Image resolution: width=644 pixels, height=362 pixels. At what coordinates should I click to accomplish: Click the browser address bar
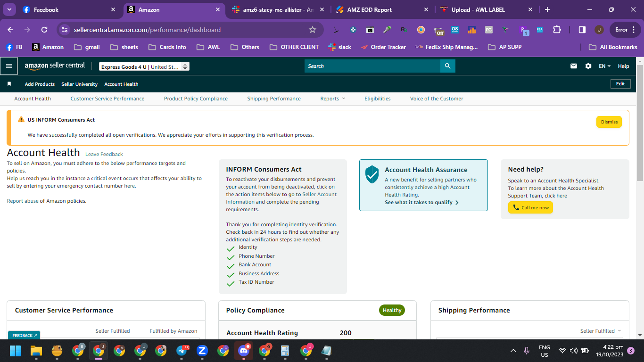190,30
